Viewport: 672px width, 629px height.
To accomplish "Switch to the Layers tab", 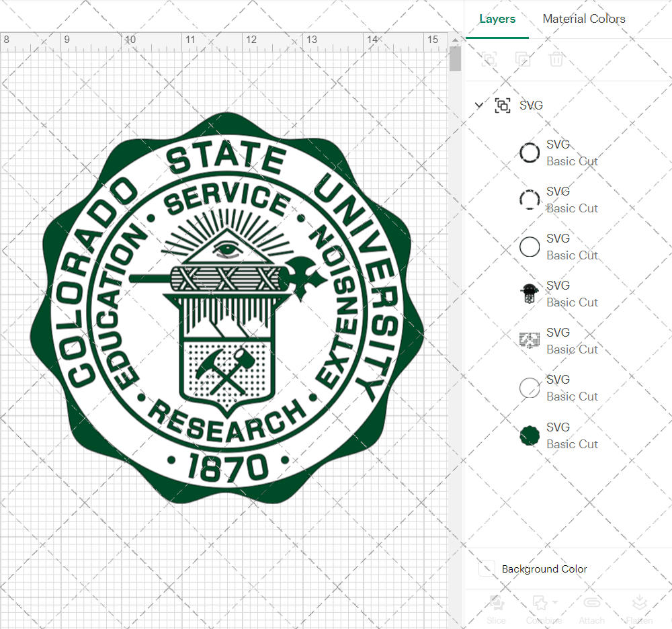I will click(497, 19).
